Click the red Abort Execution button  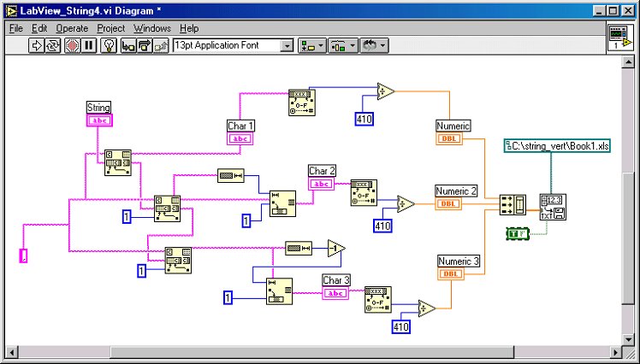pyautogui.click(x=73, y=45)
